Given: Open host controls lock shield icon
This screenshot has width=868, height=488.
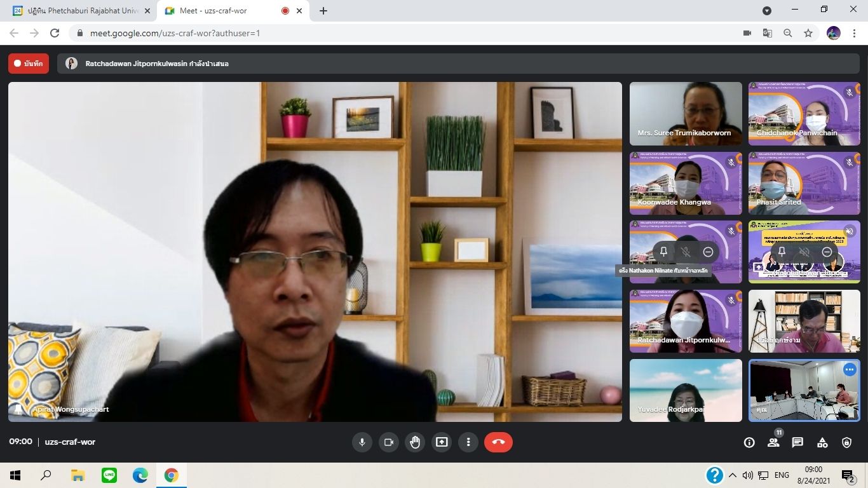Looking at the screenshot, I should [x=846, y=443].
